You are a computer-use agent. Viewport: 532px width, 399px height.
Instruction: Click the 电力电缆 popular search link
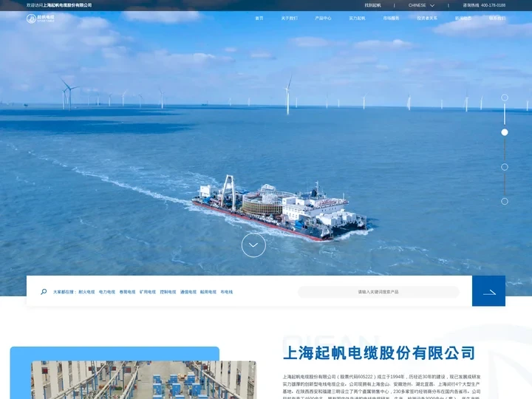click(x=107, y=292)
